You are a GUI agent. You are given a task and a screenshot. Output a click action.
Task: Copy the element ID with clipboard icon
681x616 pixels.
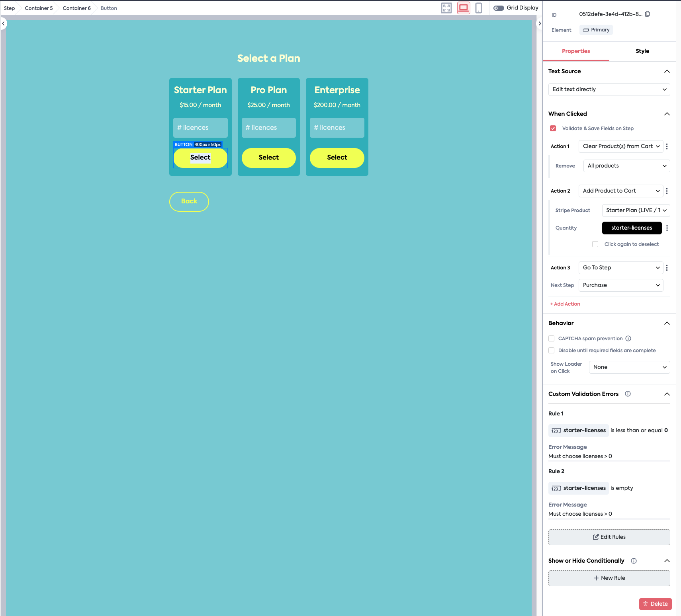coord(648,14)
